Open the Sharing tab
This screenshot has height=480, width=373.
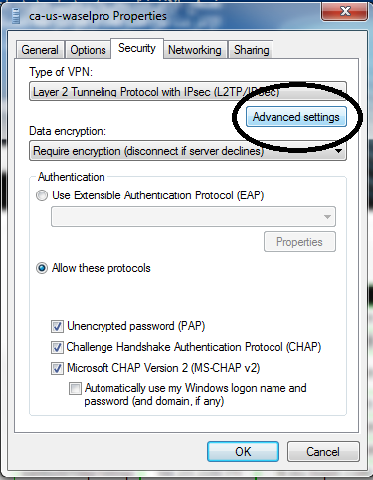(x=251, y=50)
